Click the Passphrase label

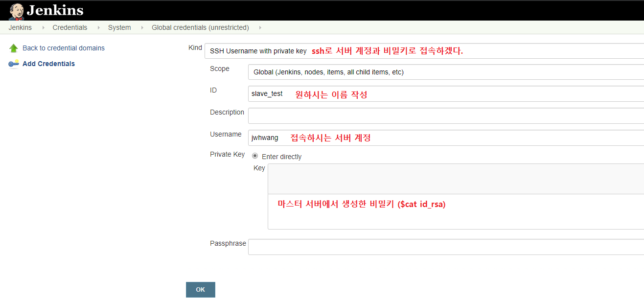[x=228, y=243]
